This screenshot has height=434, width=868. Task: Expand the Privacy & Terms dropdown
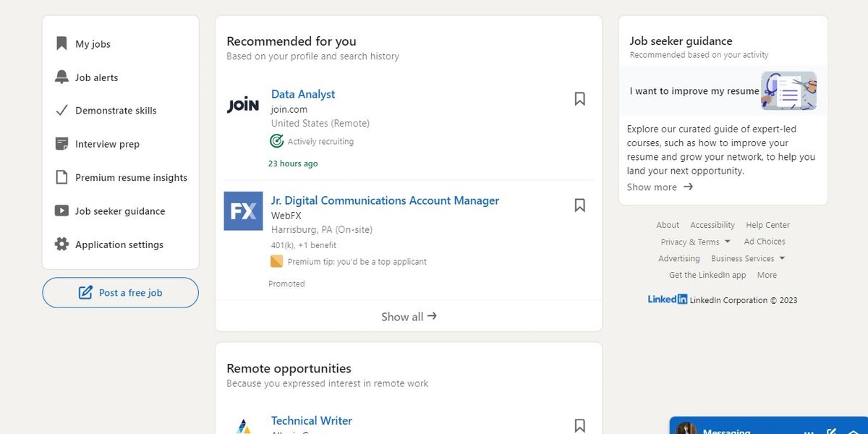727,242
